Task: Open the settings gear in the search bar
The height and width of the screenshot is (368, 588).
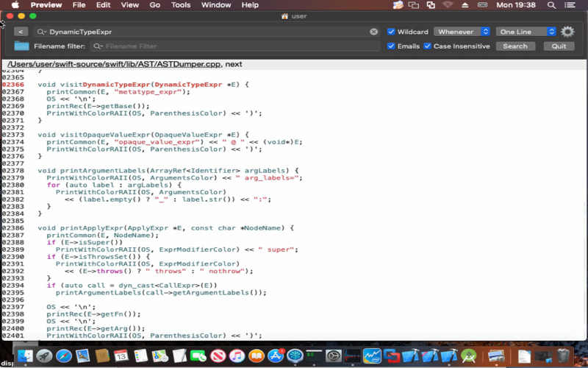Action: [x=567, y=32]
